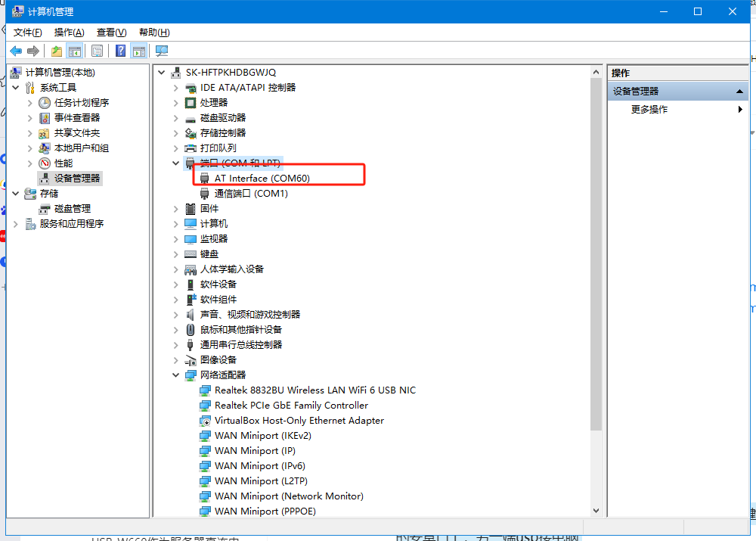Collapse the 设备管理器 actions section header
The width and height of the screenshot is (756, 541).
click(741, 92)
